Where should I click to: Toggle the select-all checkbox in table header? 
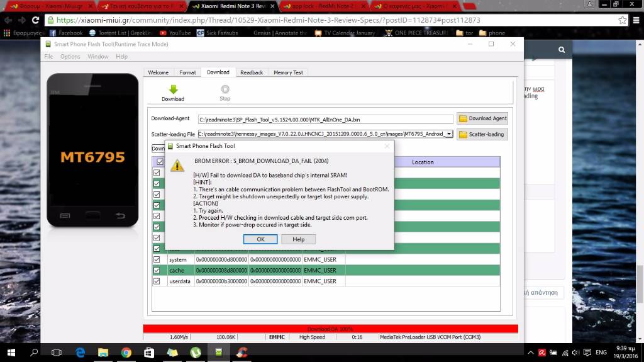(x=160, y=162)
